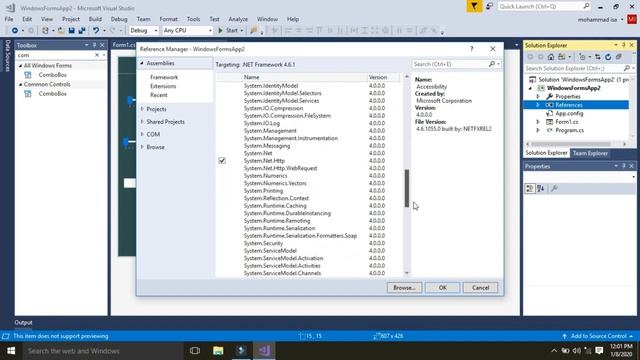This screenshot has height=360, width=640.
Task: Click the help question mark in Reference Manager
Action: coord(471,49)
